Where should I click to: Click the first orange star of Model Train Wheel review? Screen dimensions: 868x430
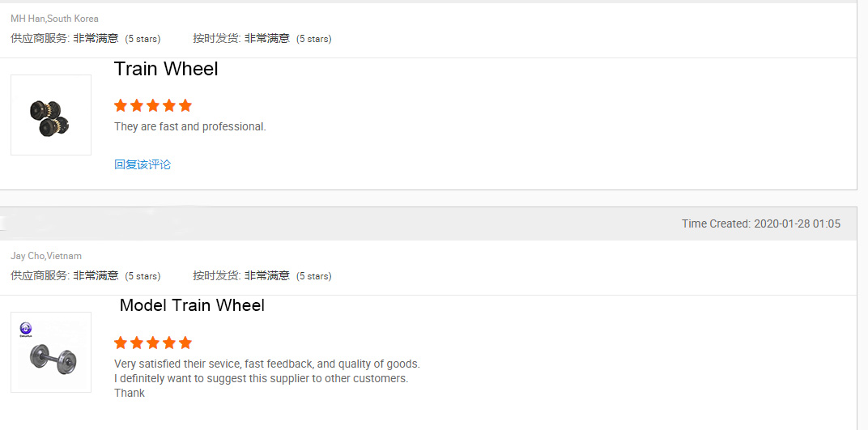coord(121,343)
